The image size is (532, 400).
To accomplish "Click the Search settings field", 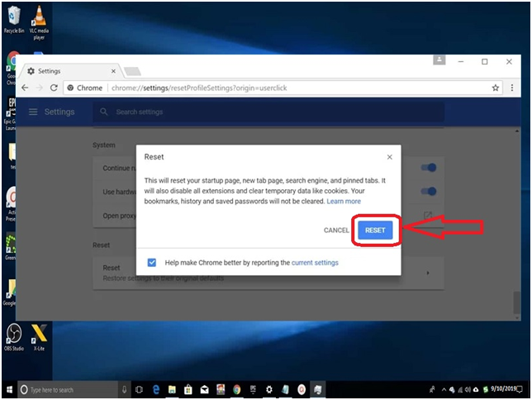I will tap(268, 112).
